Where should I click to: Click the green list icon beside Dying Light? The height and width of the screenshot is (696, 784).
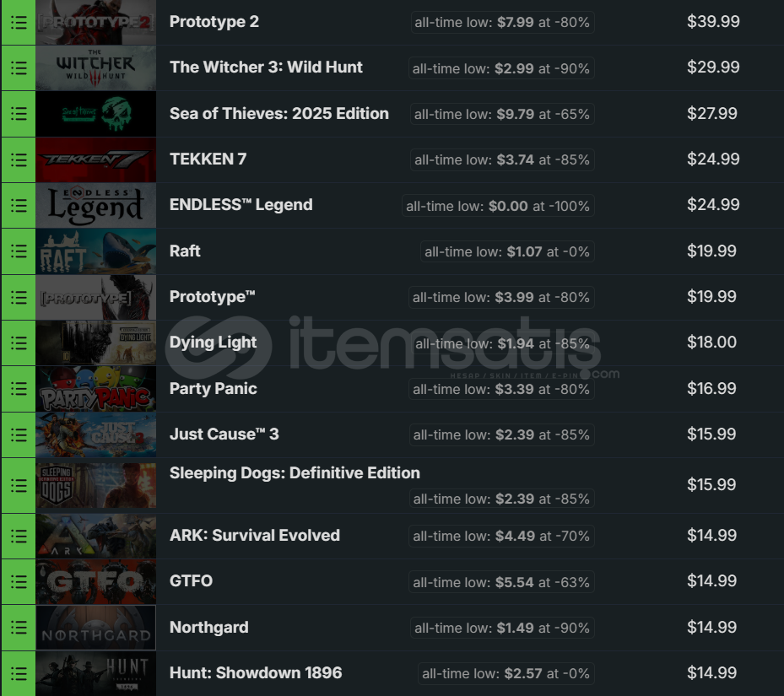coord(19,343)
